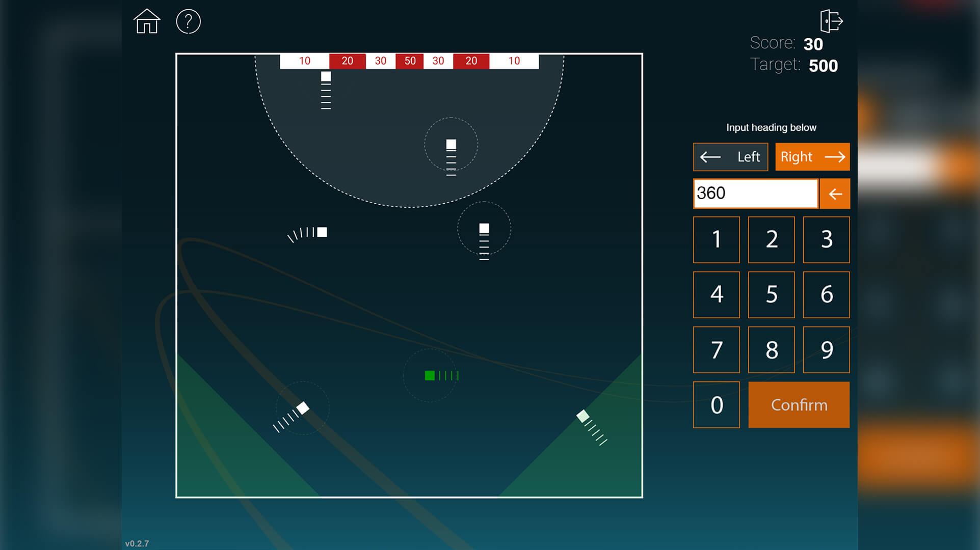Select the aircraft below the 10 landing strip
The width and height of the screenshot is (980, 550).
[x=326, y=77]
